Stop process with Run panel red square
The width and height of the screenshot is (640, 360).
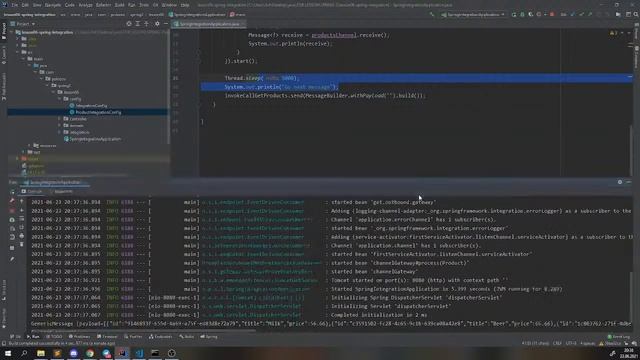coord(12,210)
